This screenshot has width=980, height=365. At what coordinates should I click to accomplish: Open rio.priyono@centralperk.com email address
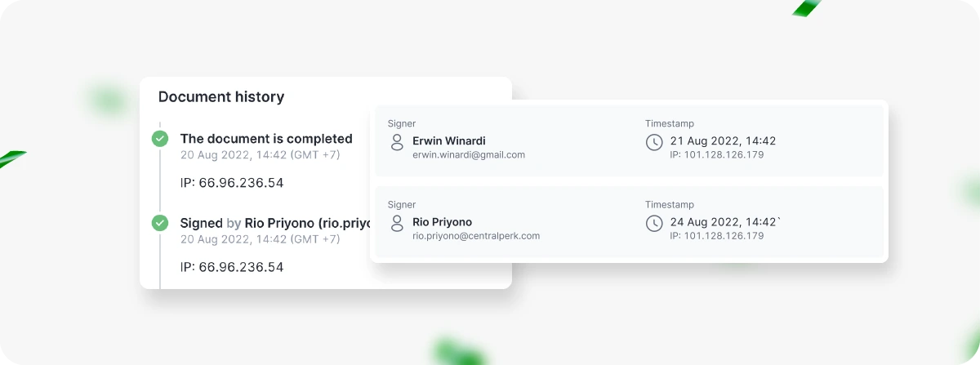(476, 236)
